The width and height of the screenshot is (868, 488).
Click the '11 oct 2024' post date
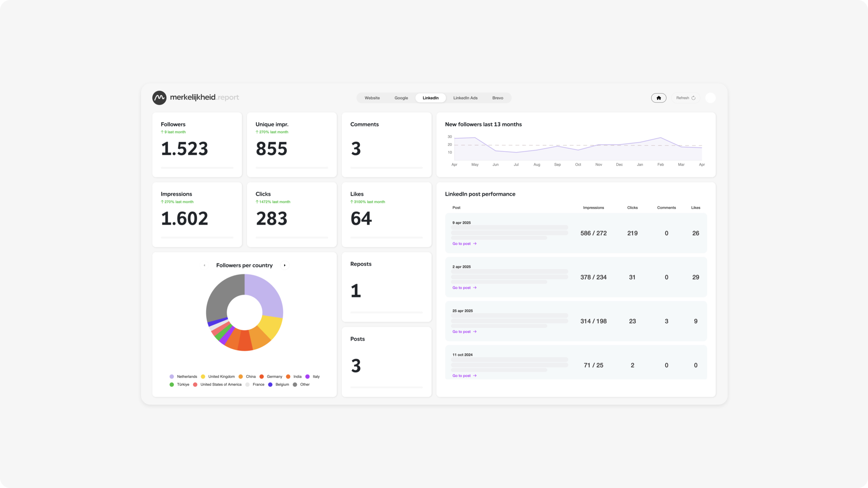pyautogui.click(x=462, y=355)
